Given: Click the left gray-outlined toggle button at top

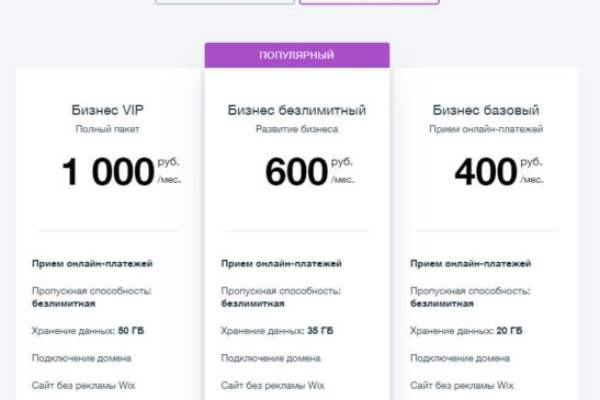Looking at the screenshot, I should tap(224, 2).
